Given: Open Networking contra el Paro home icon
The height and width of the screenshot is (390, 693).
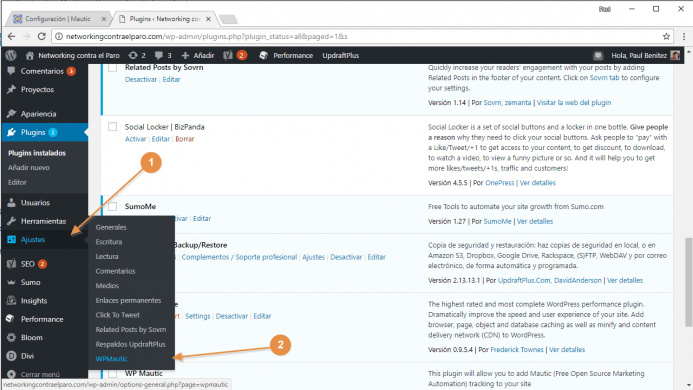Looking at the screenshot, I should [x=30, y=55].
